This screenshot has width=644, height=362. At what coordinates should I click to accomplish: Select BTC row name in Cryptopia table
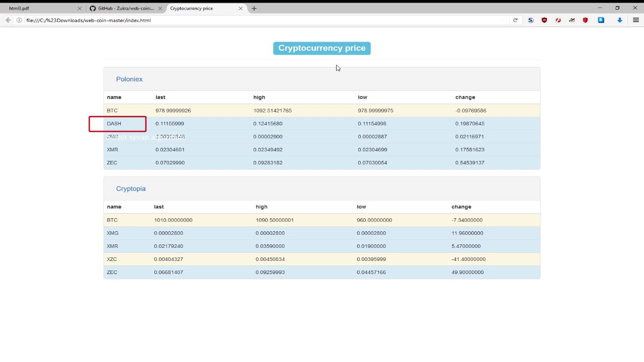click(x=112, y=220)
